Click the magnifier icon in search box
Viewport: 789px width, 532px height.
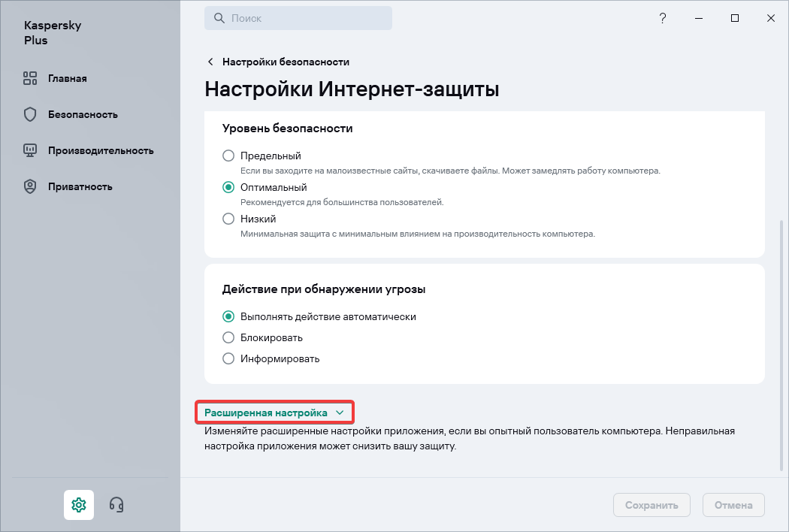point(219,19)
